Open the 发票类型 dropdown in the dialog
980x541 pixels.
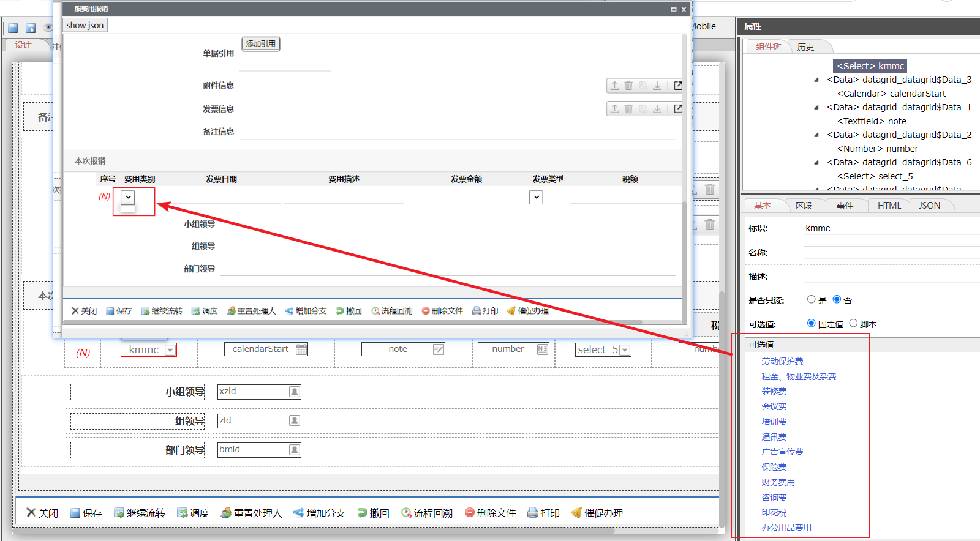click(536, 197)
